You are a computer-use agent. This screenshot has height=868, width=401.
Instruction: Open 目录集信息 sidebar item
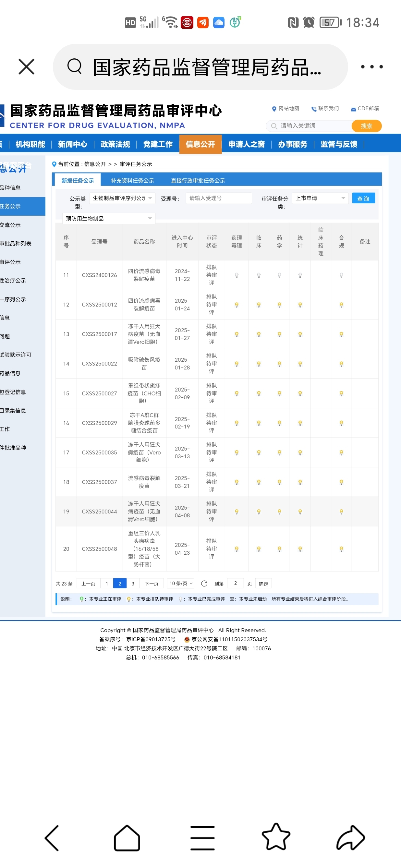click(x=13, y=410)
